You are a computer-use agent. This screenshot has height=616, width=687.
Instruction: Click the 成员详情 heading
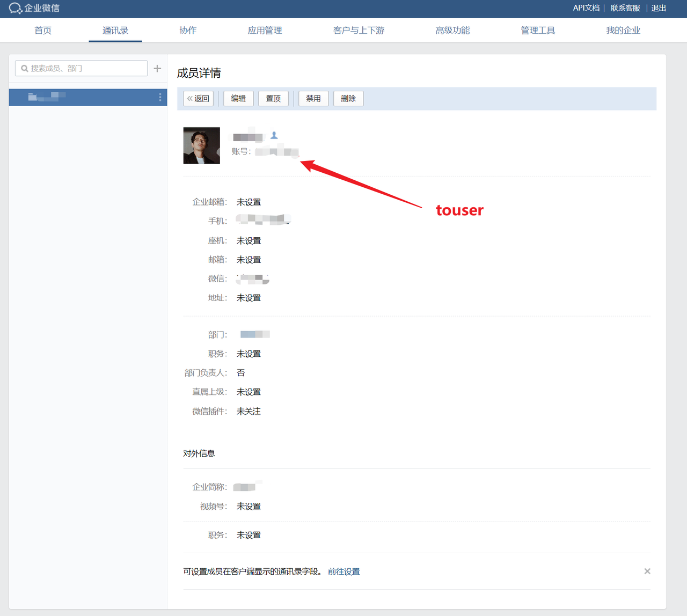[199, 73]
